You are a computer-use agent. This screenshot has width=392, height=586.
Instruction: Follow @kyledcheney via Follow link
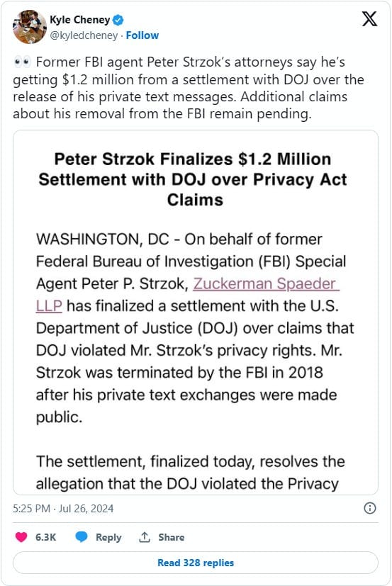[142, 35]
